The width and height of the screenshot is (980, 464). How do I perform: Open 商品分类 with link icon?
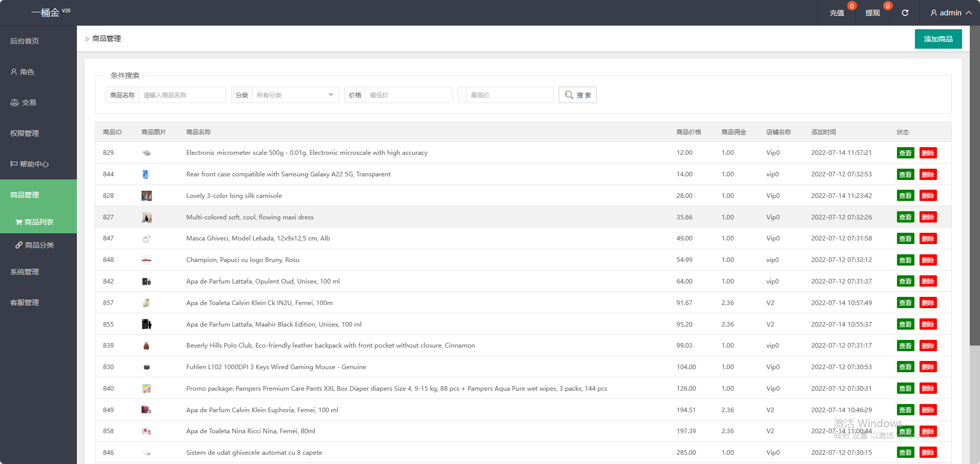[x=35, y=245]
